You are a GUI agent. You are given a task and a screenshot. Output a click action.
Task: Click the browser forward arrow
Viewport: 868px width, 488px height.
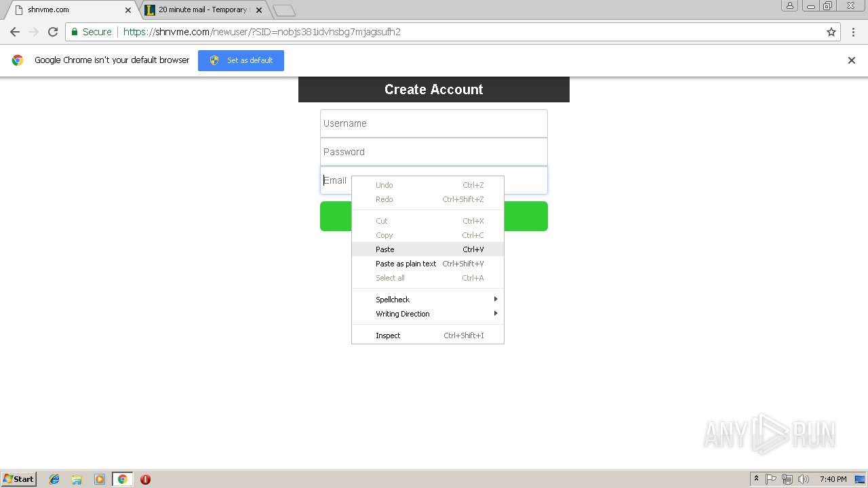pyautogui.click(x=34, y=32)
